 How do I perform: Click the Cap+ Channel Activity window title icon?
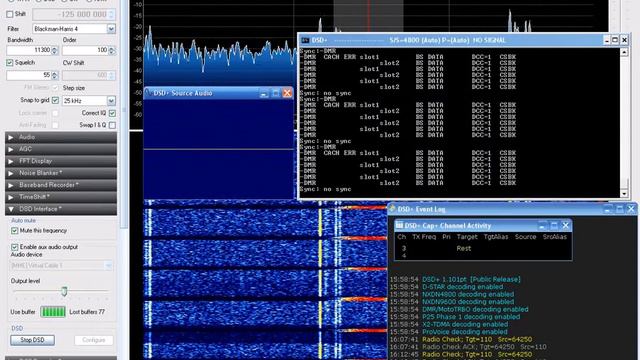pos(399,225)
